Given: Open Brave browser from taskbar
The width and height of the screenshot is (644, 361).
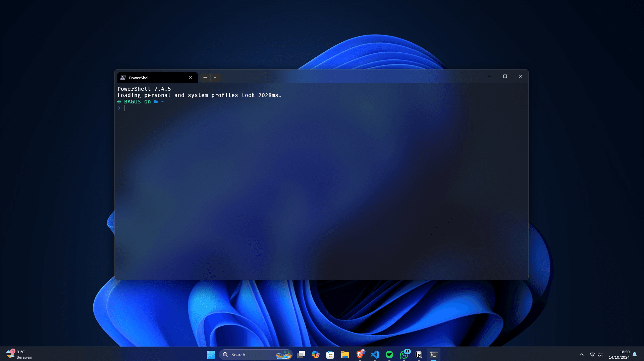Looking at the screenshot, I should (x=360, y=355).
